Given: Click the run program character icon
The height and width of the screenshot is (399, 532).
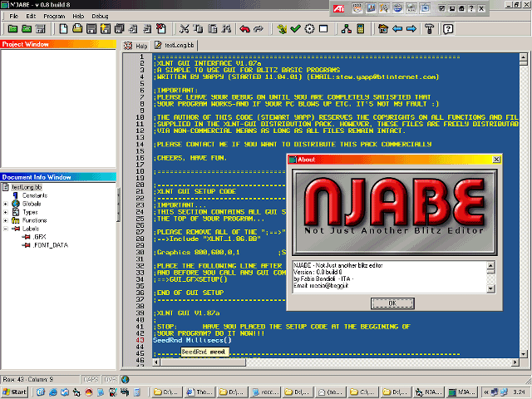Looking at the screenshot, I should [282, 29].
